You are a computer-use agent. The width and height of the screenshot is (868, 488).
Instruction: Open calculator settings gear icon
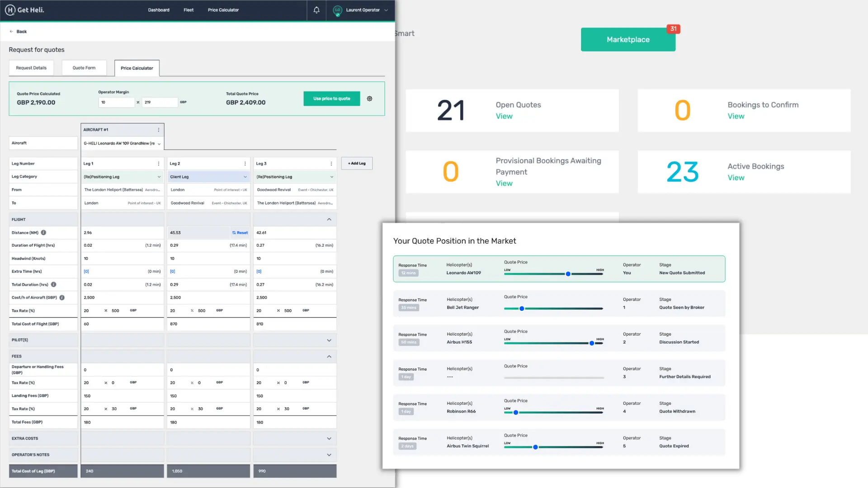(369, 99)
